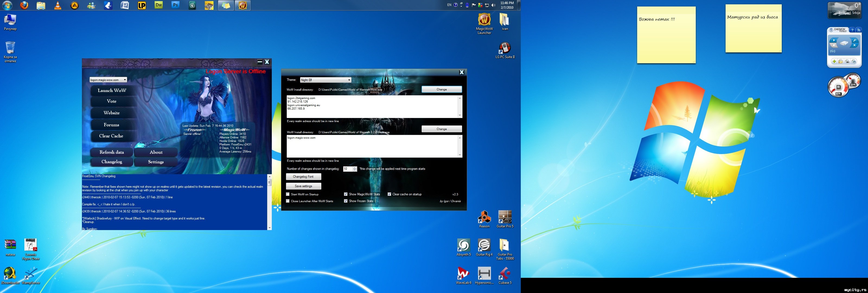The width and height of the screenshot is (868, 293).
Task: Click the changelog vertical scrollbar
Action: 269,202
